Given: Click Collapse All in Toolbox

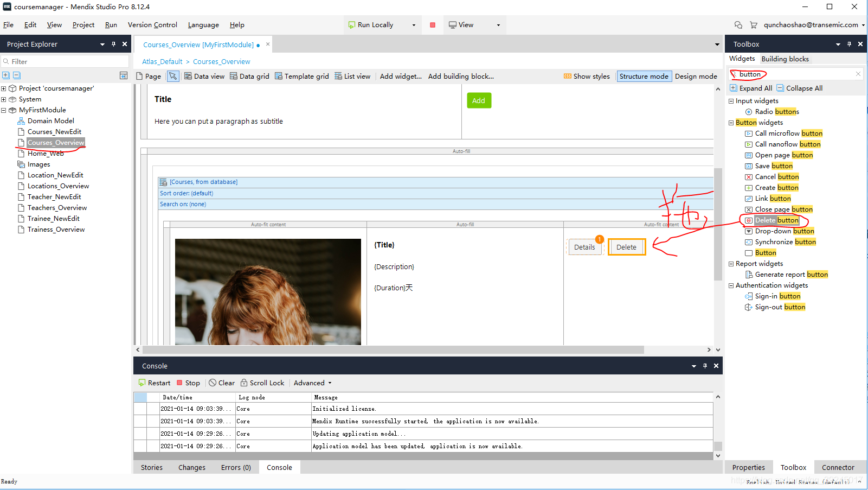Looking at the screenshot, I should click(799, 88).
